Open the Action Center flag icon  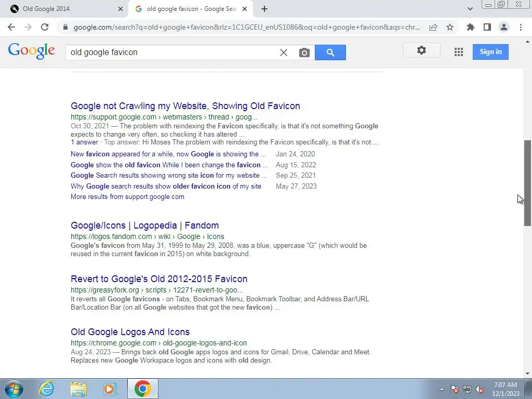(x=454, y=389)
